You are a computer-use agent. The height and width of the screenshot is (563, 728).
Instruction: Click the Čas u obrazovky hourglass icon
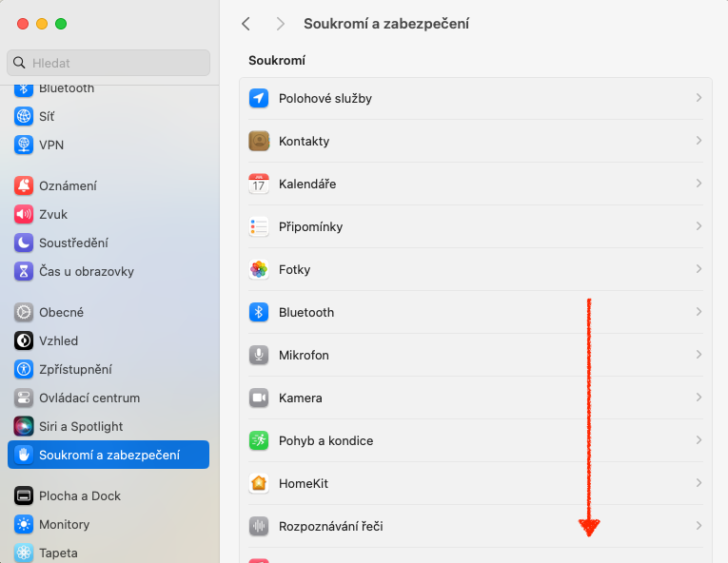(24, 272)
